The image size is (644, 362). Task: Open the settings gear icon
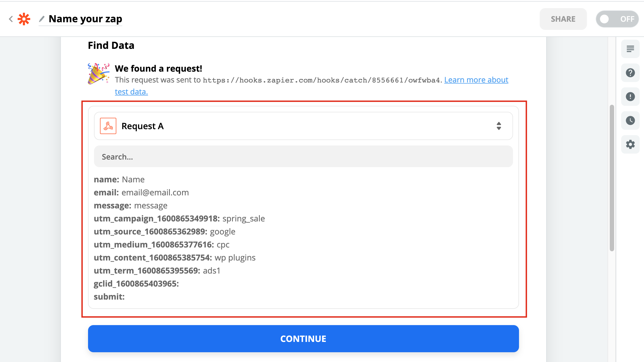point(630,144)
